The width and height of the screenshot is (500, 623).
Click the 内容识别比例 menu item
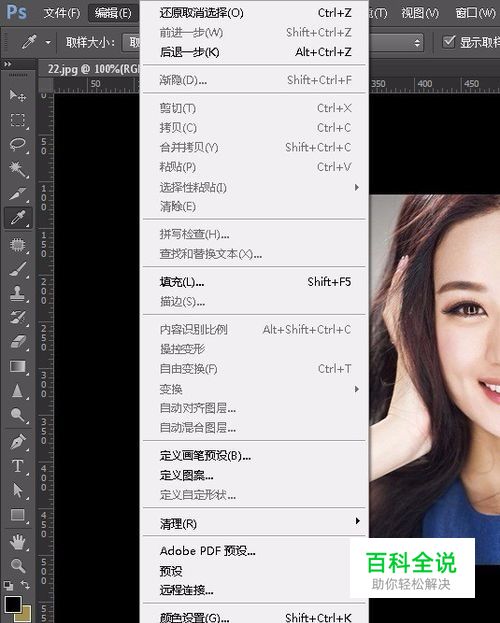(x=254, y=329)
